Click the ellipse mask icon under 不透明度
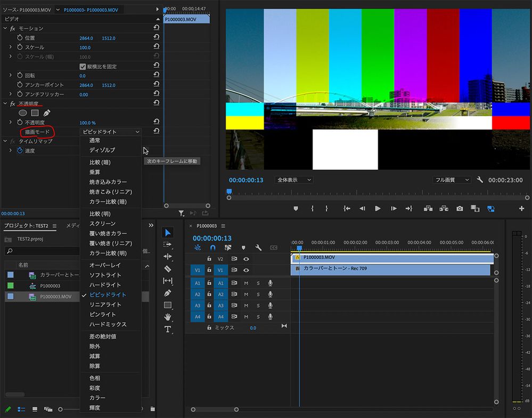This screenshot has height=418, width=532. click(23, 112)
